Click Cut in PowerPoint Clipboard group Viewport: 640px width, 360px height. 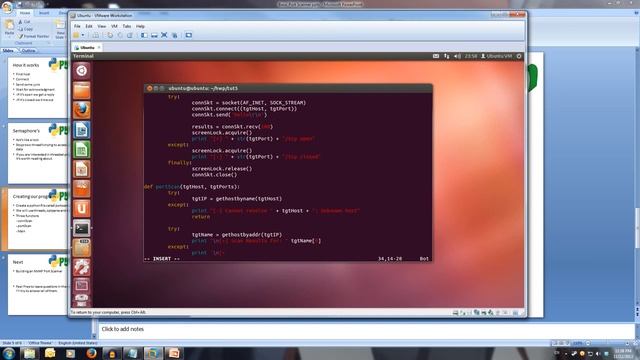[x=24, y=22]
